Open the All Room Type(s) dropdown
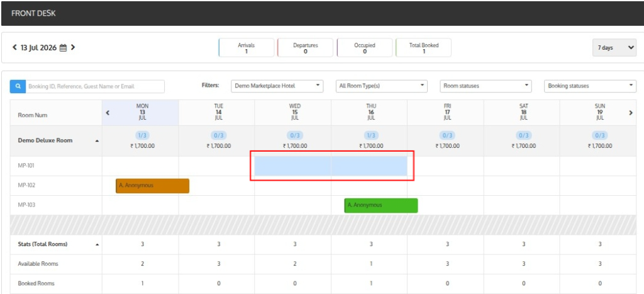This screenshot has height=294, width=644. [382, 86]
